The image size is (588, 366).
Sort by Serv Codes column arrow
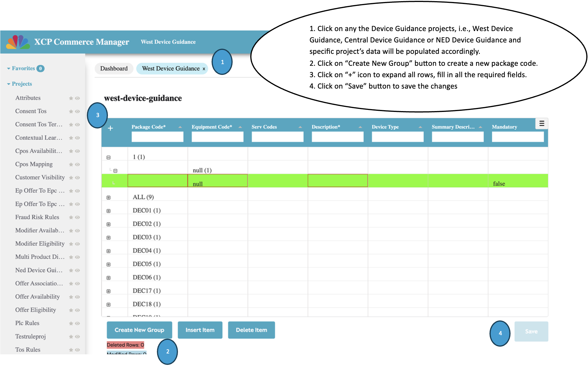(300, 127)
